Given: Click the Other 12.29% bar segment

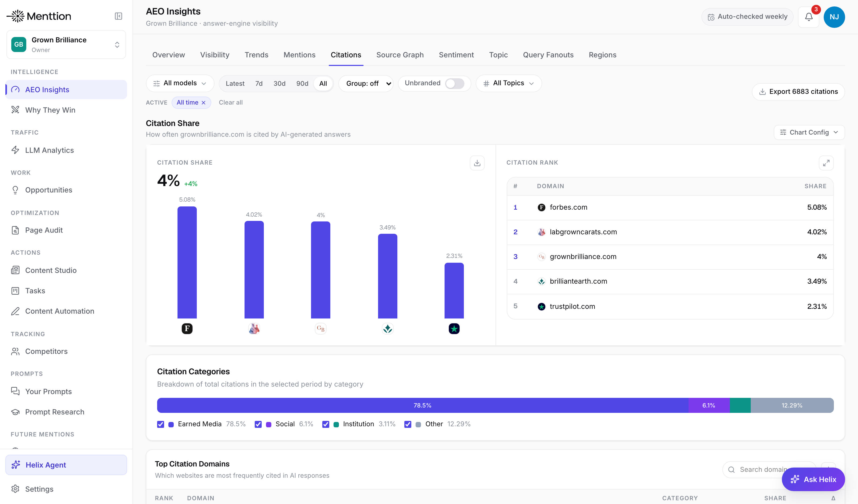Looking at the screenshot, I should pos(792,406).
